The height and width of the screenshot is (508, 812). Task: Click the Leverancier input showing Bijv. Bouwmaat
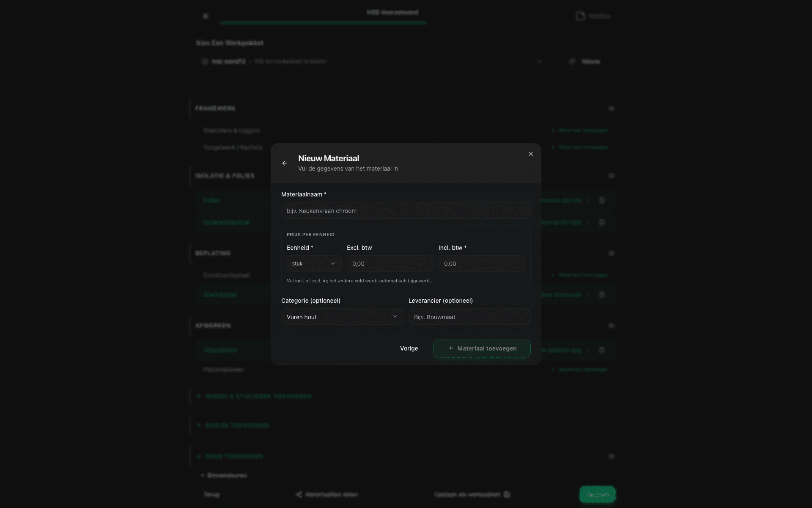(469, 316)
